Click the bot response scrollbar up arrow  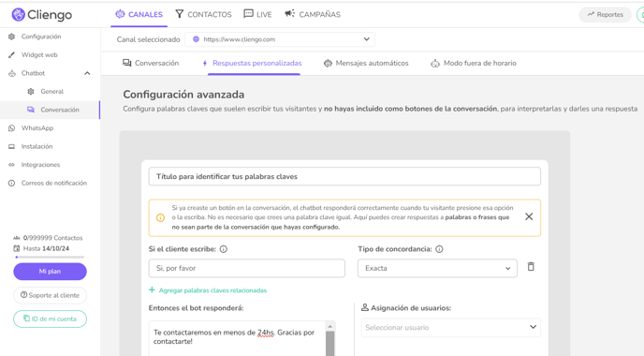pyautogui.click(x=329, y=326)
